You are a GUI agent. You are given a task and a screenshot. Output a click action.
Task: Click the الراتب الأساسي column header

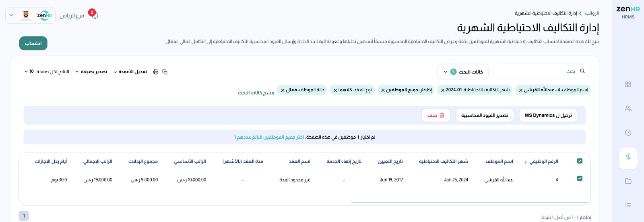[x=190, y=161]
